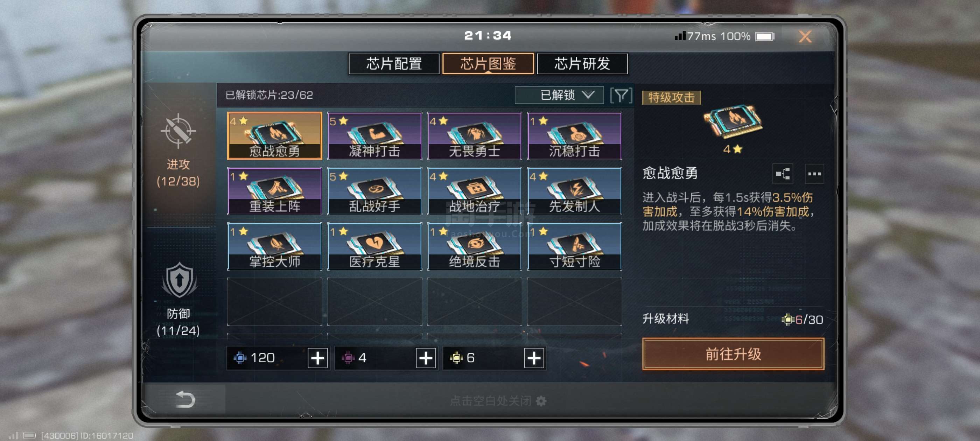This screenshot has height=441, width=980.
Task: Select the 战地治疗 chip card
Action: pos(474,191)
